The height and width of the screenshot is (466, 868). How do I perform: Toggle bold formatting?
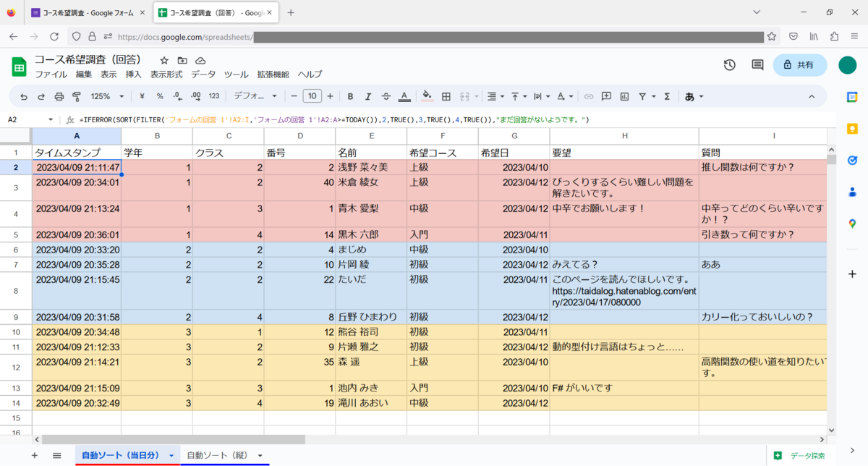click(350, 96)
